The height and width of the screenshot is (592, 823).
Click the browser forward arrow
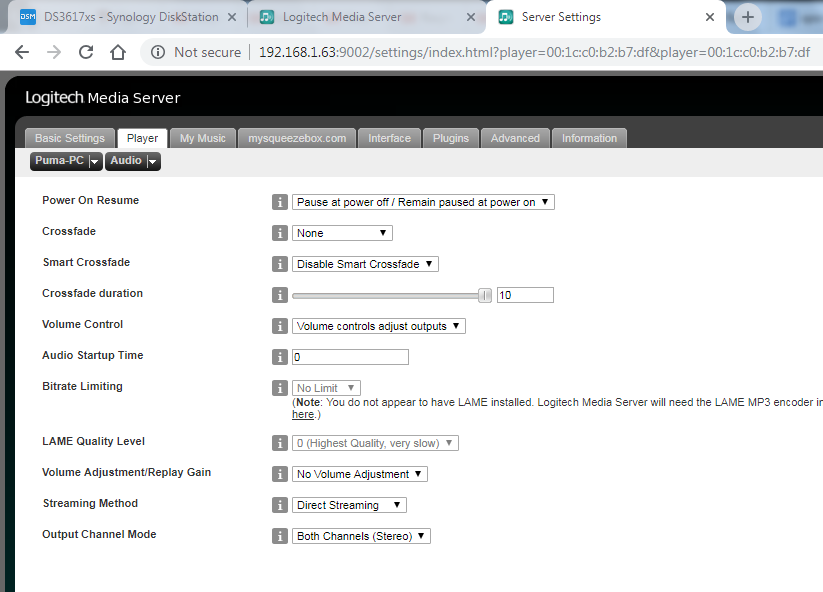[x=54, y=52]
